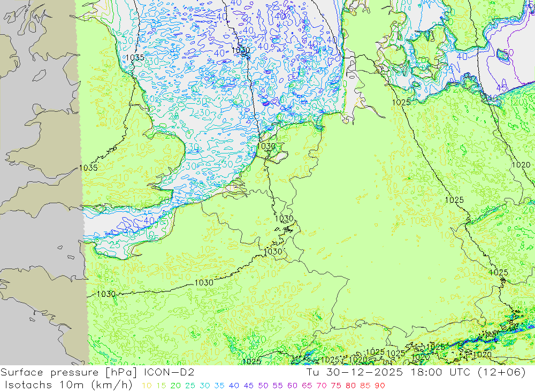
Task: Select legend value 10 in isotach scale
Action: click(147, 386)
